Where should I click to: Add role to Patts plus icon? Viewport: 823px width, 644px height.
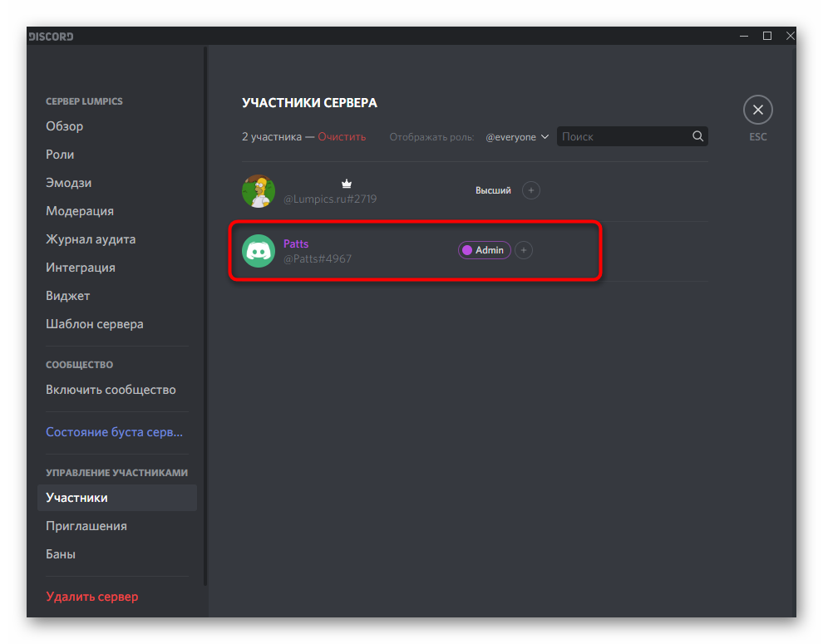pyautogui.click(x=523, y=250)
